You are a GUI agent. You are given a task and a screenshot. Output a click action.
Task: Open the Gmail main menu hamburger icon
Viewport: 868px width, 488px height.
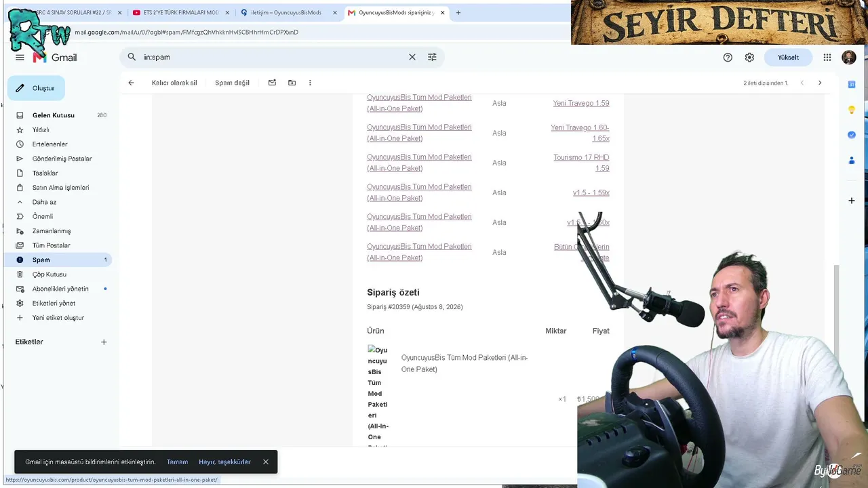[20, 58]
